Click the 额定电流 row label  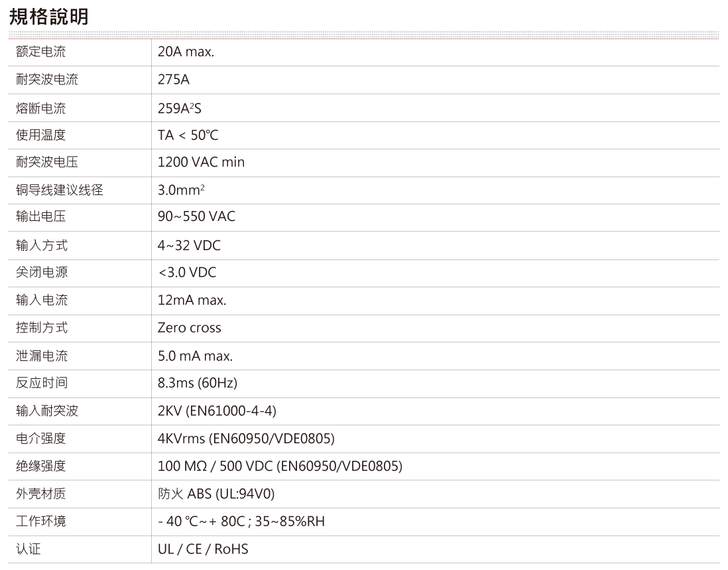[41, 52]
